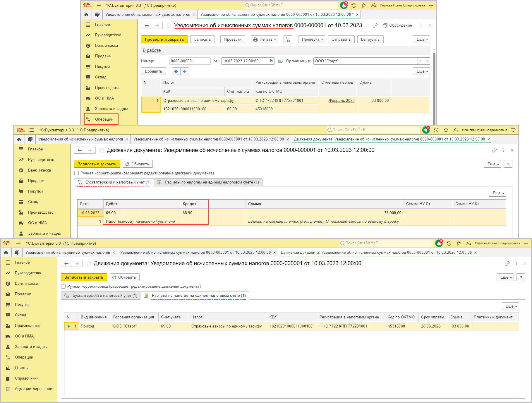Click the Выгрузить button
Viewport: 532px width, 403px height.
[370, 40]
